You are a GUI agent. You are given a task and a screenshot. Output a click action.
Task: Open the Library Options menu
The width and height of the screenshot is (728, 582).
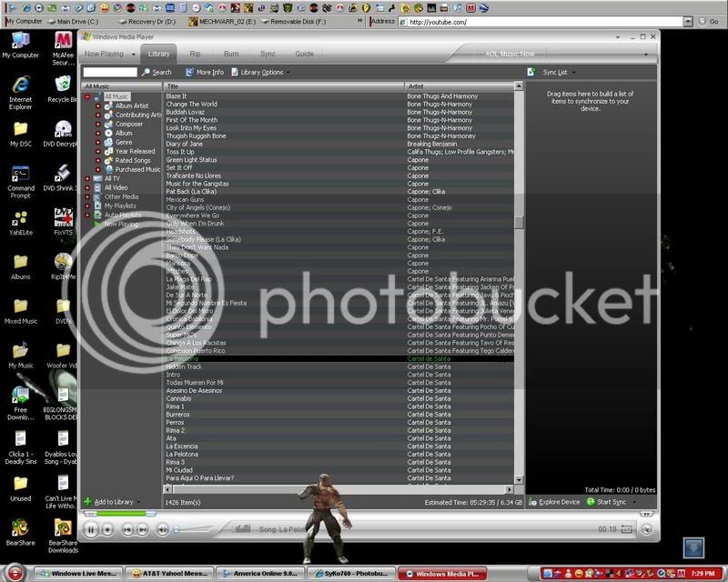pyautogui.click(x=260, y=73)
